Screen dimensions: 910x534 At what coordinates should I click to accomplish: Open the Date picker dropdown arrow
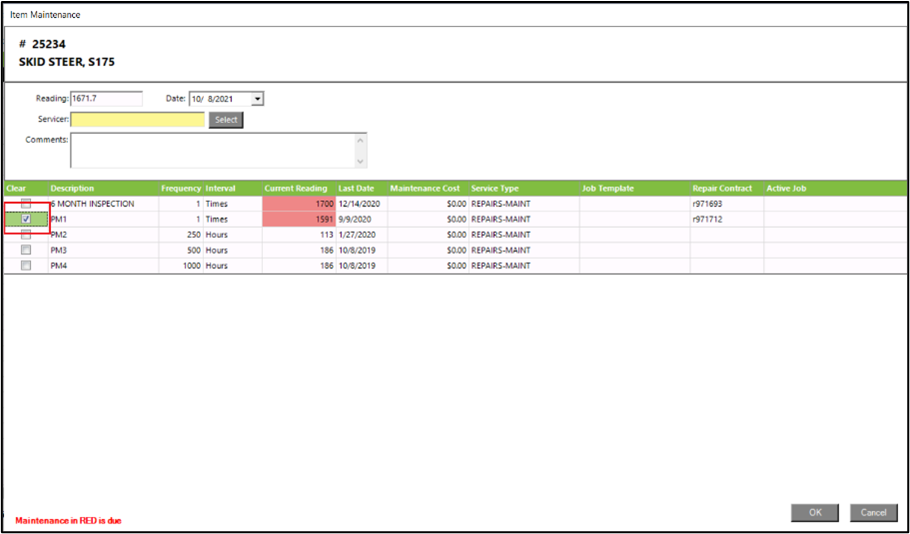click(x=257, y=99)
